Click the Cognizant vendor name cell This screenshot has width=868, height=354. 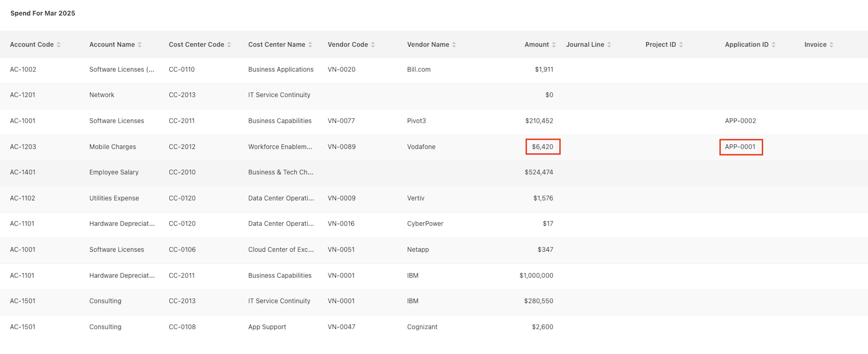tap(422, 327)
